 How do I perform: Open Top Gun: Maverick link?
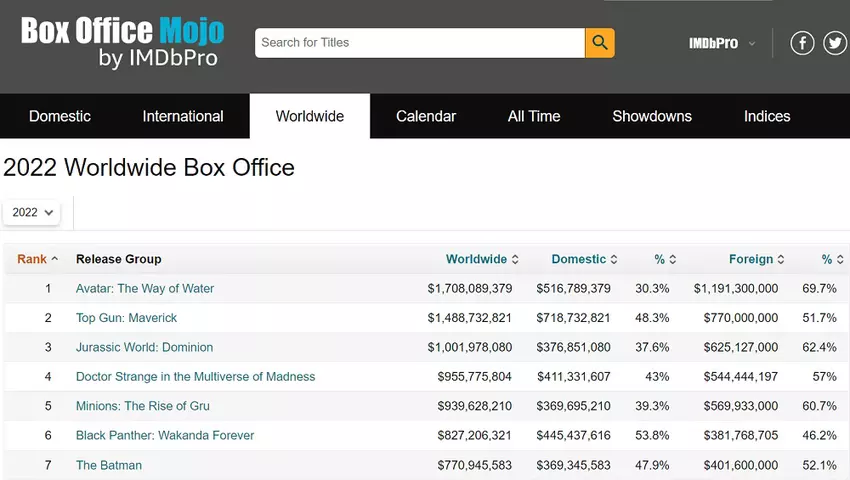[x=126, y=318]
